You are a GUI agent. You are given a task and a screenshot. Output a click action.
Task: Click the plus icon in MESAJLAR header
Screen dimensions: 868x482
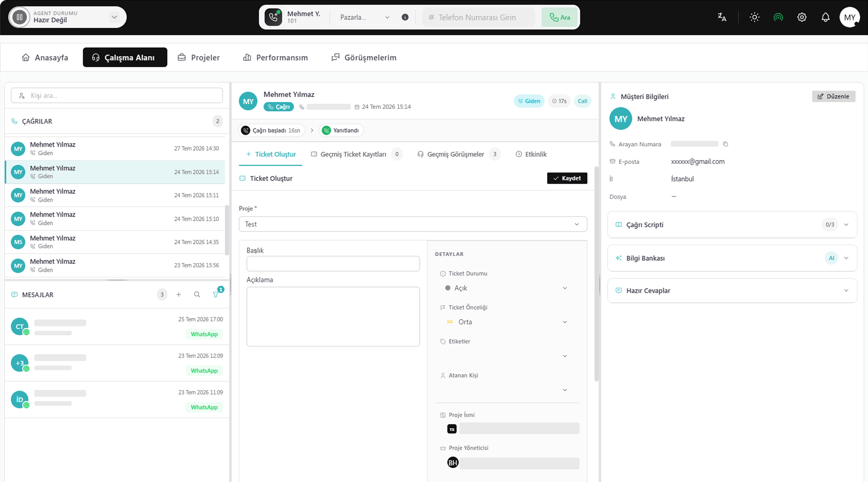[178, 295]
